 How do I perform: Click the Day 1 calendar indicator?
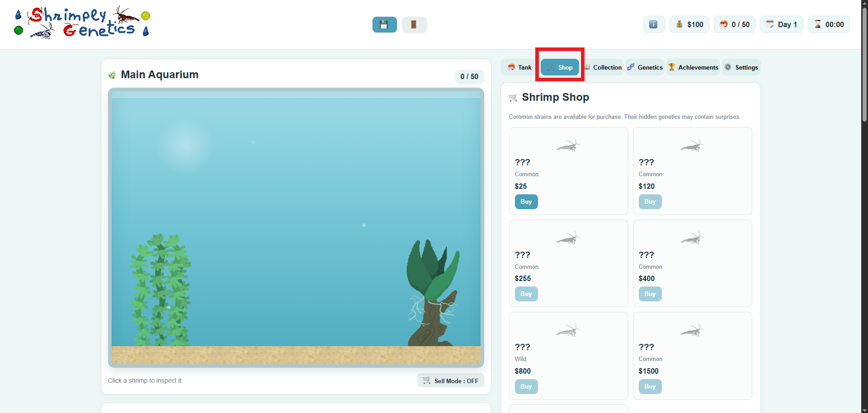pyautogui.click(x=781, y=24)
